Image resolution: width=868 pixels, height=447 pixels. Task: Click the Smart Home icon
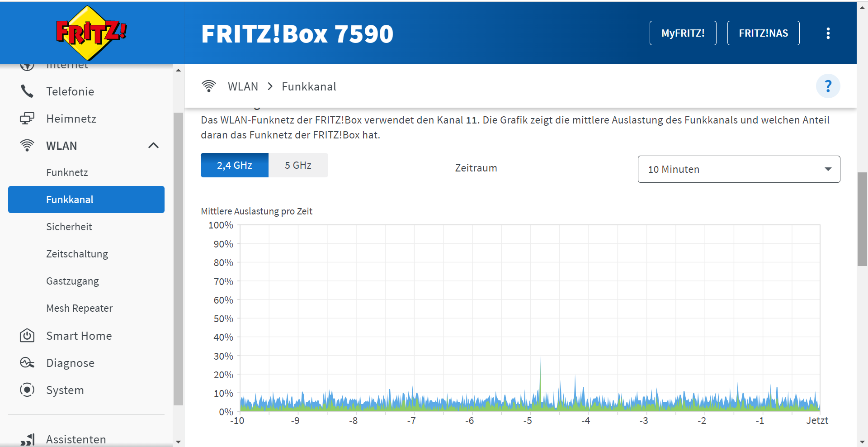[27, 336]
